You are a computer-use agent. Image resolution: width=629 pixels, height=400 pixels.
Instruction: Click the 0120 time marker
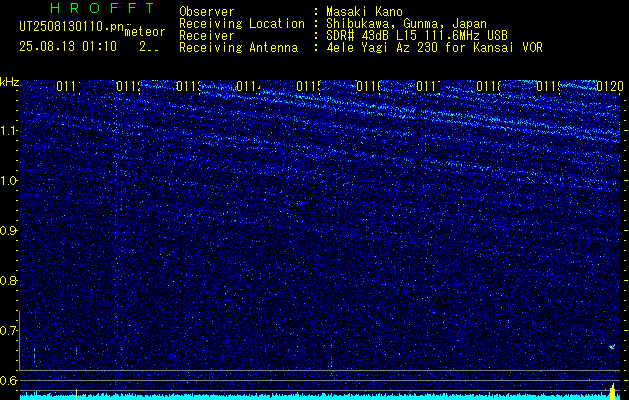(609, 86)
